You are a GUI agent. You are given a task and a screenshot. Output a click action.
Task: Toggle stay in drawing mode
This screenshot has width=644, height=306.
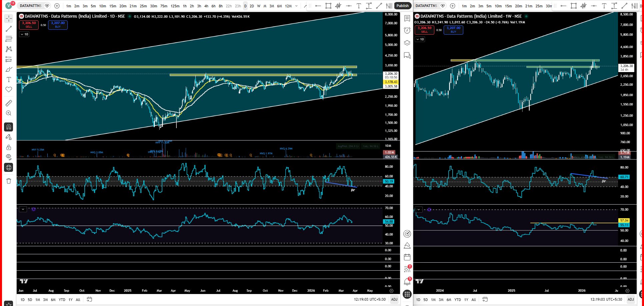coord(9,137)
